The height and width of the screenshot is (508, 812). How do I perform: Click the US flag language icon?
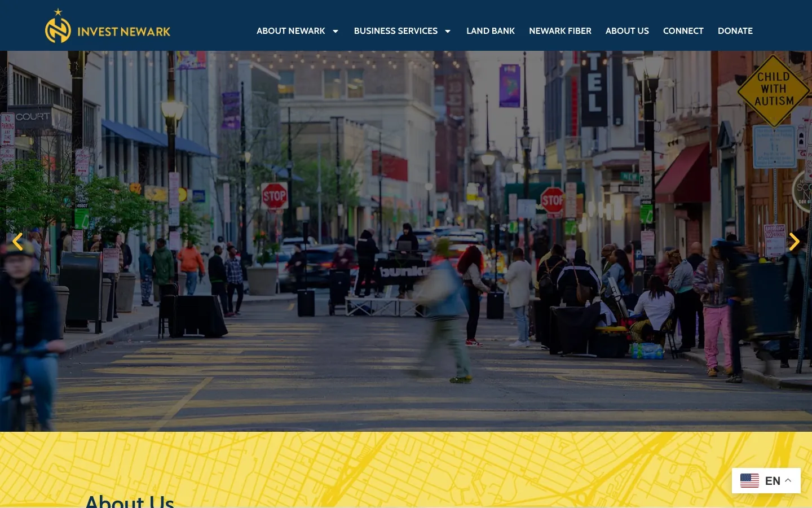[749, 481]
